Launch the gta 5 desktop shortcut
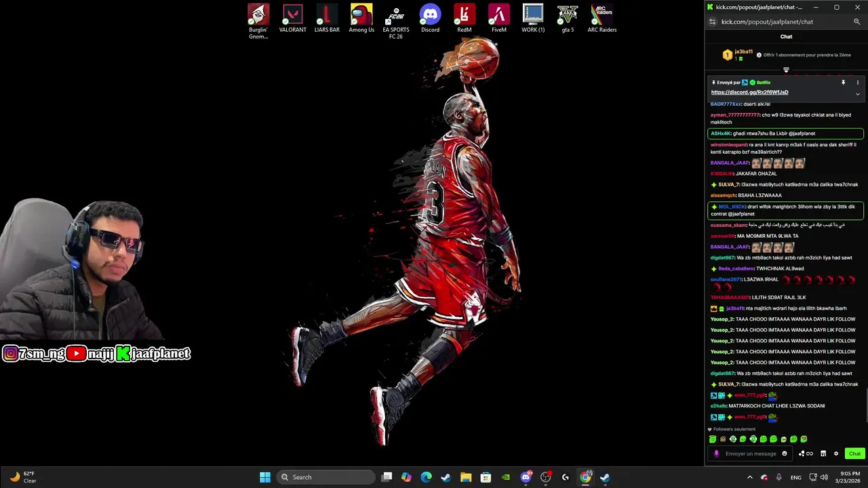868x488 pixels. click(x=568, y=19)
